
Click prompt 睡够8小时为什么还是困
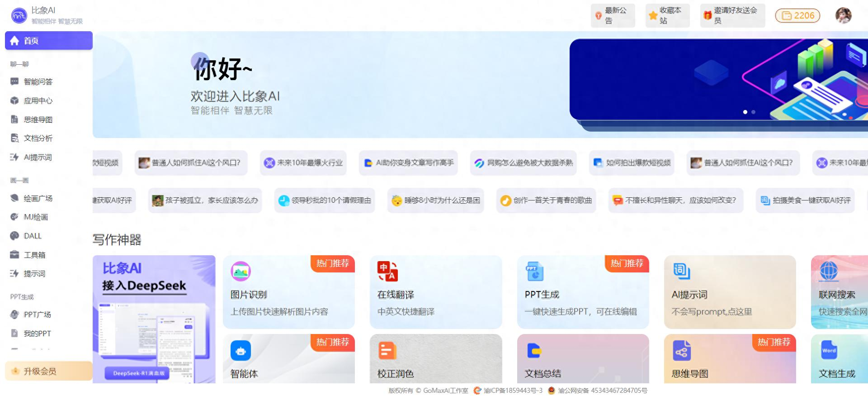point(436,200)
